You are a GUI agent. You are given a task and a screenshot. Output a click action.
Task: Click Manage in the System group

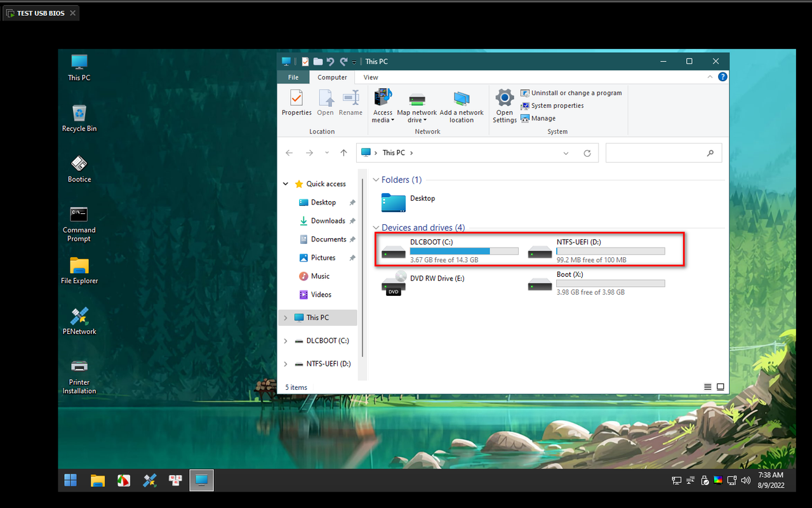538,118
